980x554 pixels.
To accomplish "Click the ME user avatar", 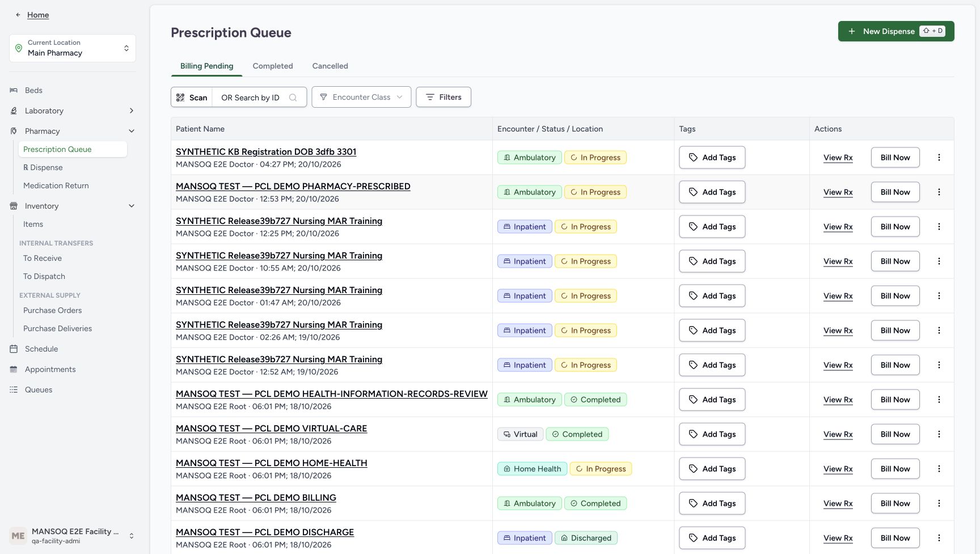I will pos(18,536).
